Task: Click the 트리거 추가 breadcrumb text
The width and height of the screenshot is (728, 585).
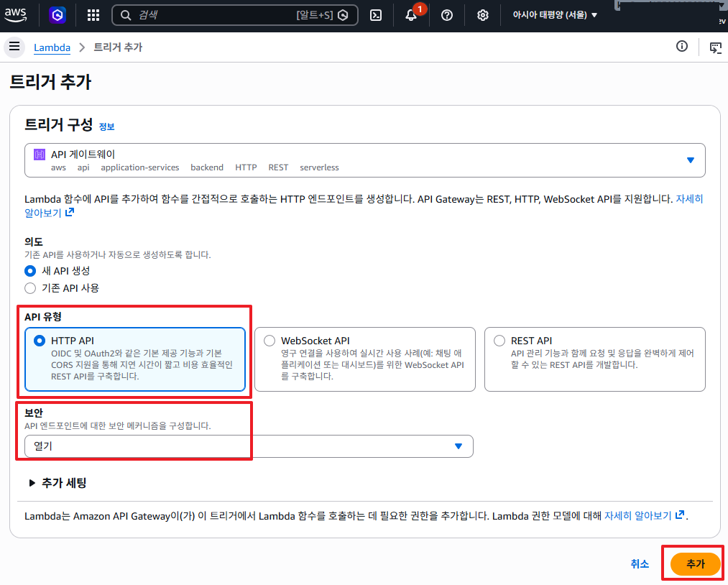Action: tap(118, 47)
